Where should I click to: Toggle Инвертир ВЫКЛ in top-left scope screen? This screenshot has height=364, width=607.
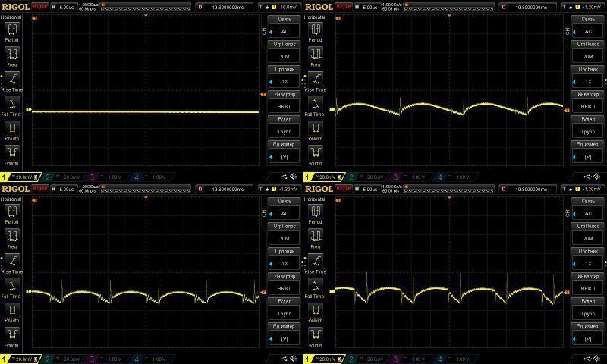[x=285, y=102]
